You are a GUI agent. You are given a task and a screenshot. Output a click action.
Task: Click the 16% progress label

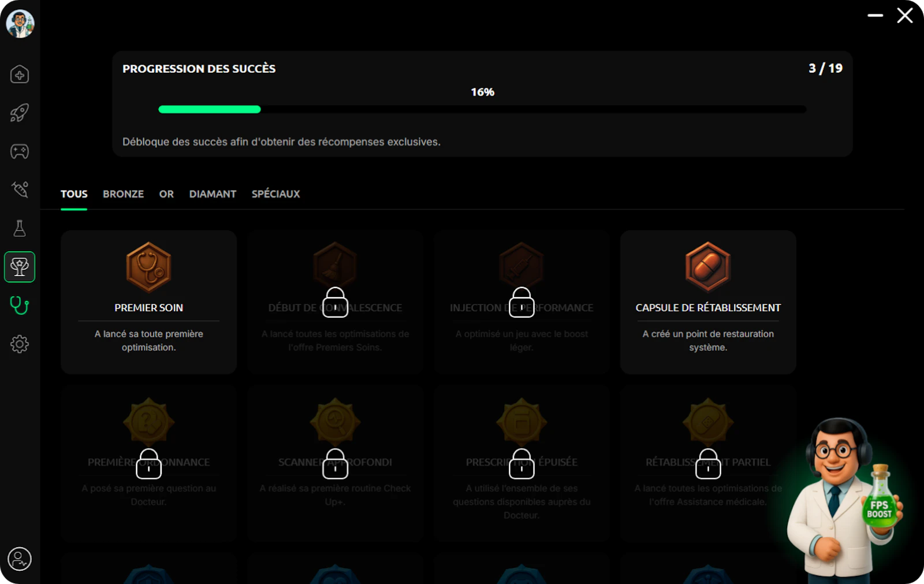pyautogui.click(x=482, y=92)
